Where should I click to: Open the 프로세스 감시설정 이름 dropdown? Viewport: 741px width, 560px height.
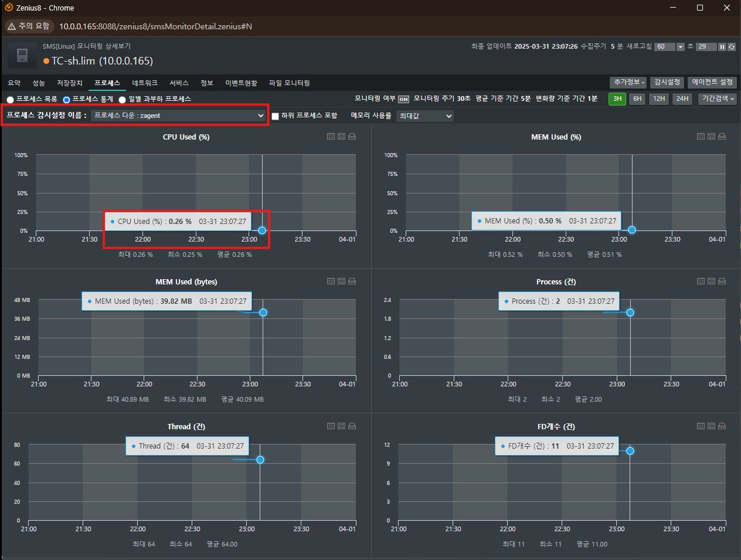pos(179,116)
